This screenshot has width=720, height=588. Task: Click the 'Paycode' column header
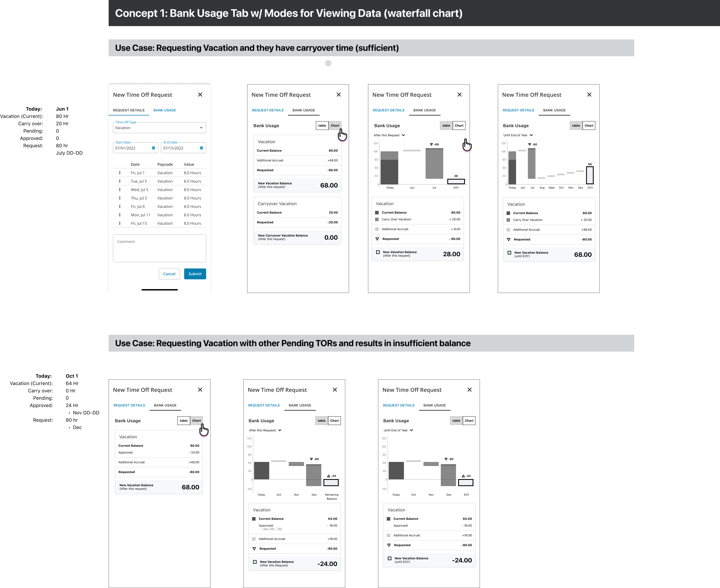(165, 165)
